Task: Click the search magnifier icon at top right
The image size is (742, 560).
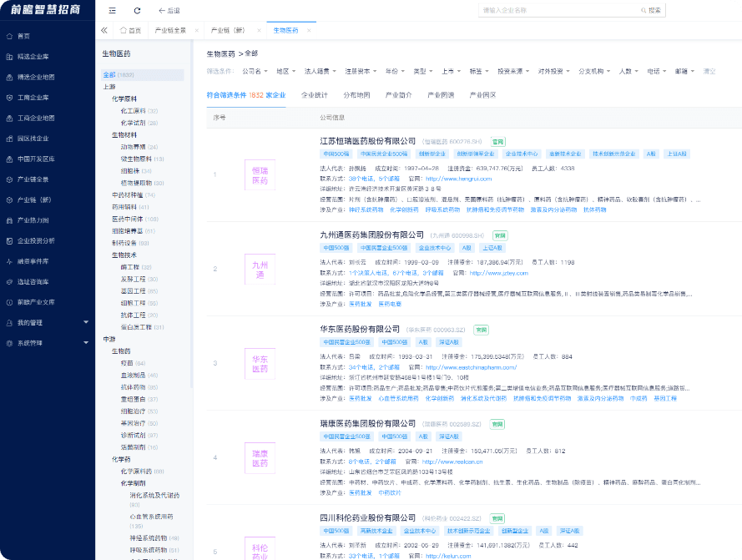Action: click(x=644, y=10)
